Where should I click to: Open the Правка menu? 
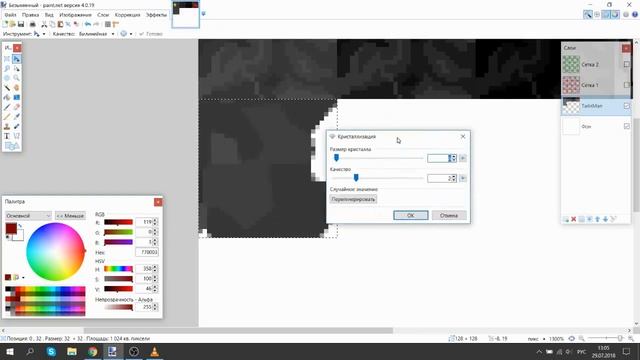point(31,15)
